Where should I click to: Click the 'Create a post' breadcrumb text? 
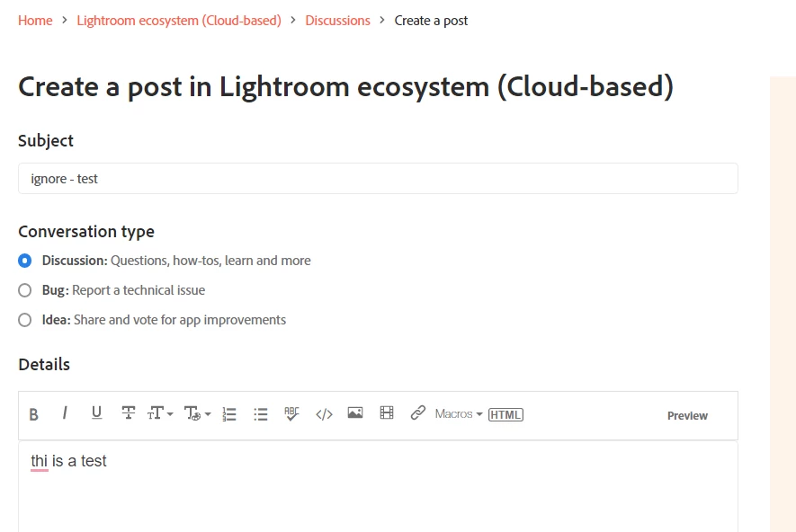(x=431, y=21)
